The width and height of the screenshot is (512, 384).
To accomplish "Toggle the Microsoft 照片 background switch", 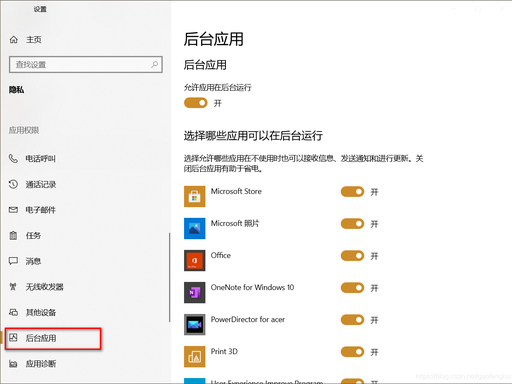I will (352, 224).
